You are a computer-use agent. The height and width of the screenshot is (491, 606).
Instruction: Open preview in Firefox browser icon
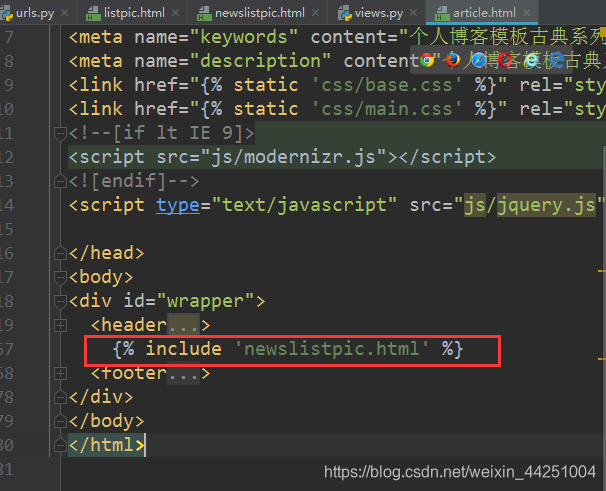[x=453, y=60]
